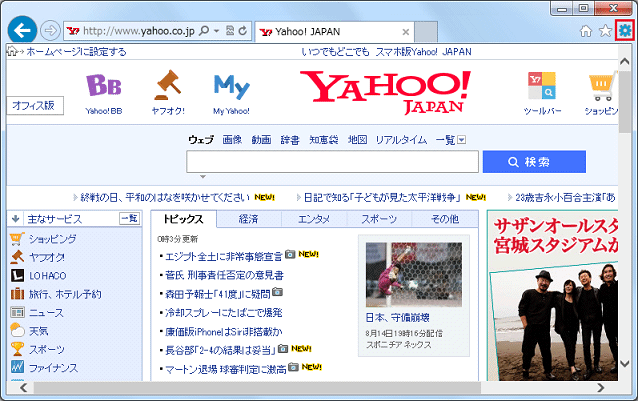Screen dimensions: 638x401
Task: Open headline 冷却スプレーにたばこで爆発
Action: pyautogui.click(x=223, y=313)
